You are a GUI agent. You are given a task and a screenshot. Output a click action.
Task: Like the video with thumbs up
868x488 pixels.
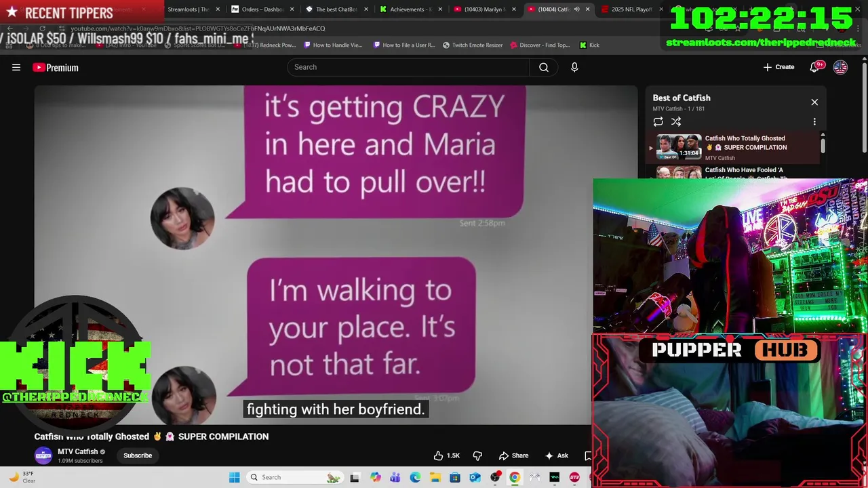coord(446,455)
